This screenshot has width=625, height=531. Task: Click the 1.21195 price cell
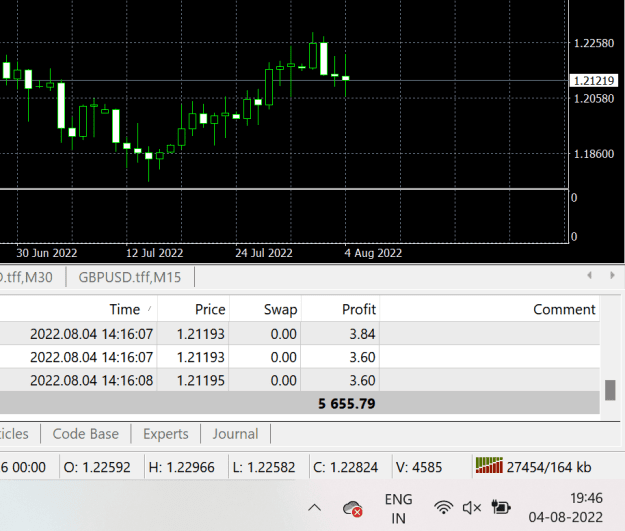[201, 380]
